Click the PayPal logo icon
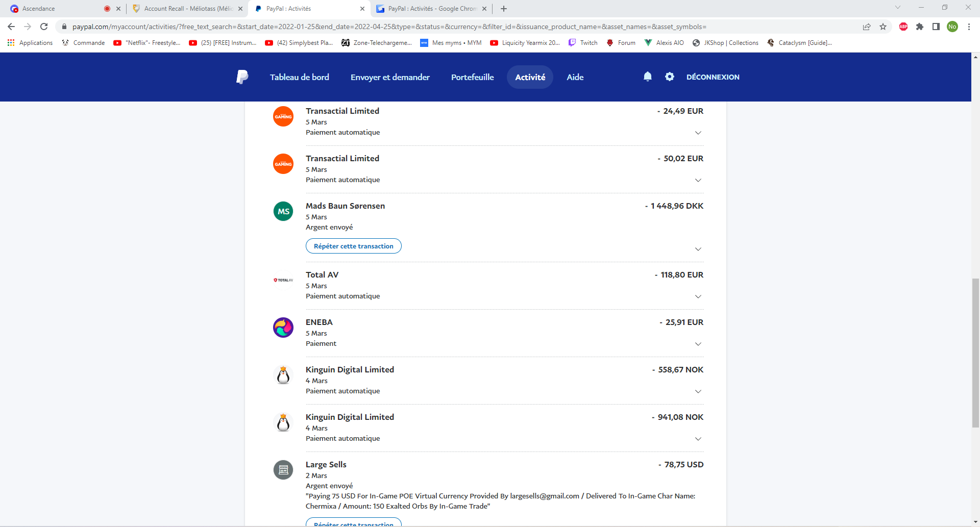The height and width of the screenshot is (527, 980). tap(242, 77)
